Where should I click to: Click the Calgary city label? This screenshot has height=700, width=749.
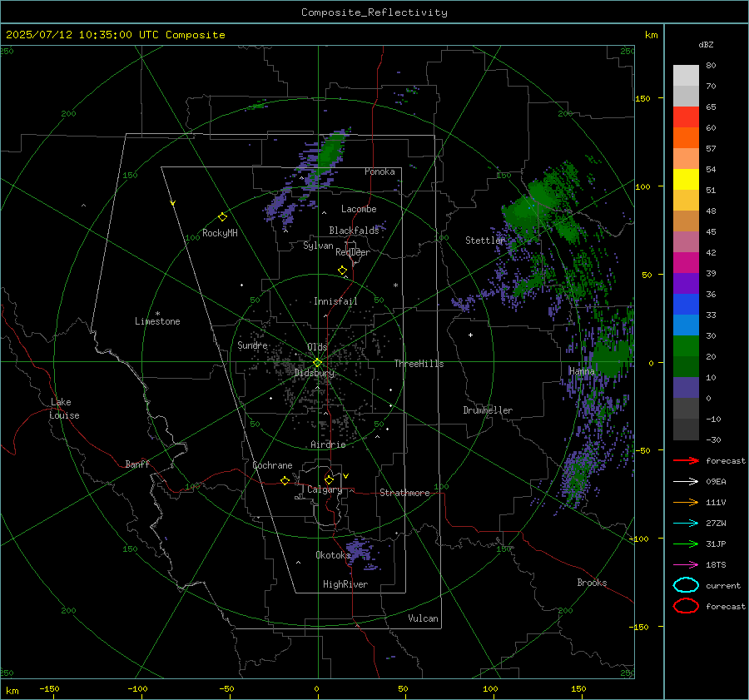pyautogui.click(x=325, y=489)
